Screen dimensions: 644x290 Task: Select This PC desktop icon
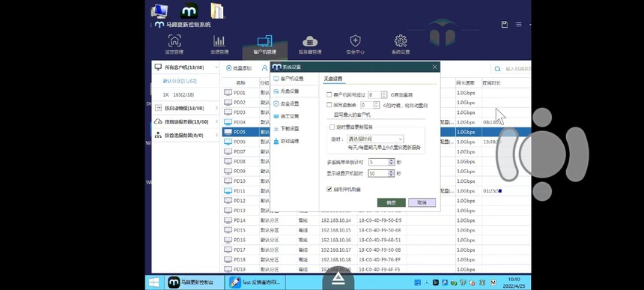pyautogui.click(x=159, y=11)
